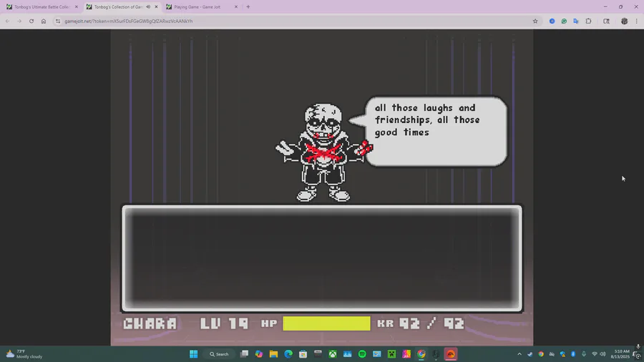Click the KR 92 / 92 counter

tap(421, 323)
